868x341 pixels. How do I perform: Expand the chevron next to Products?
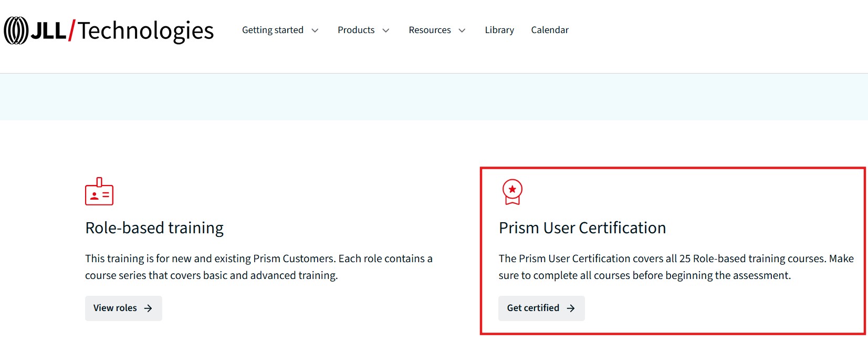(x=386, y=30)
